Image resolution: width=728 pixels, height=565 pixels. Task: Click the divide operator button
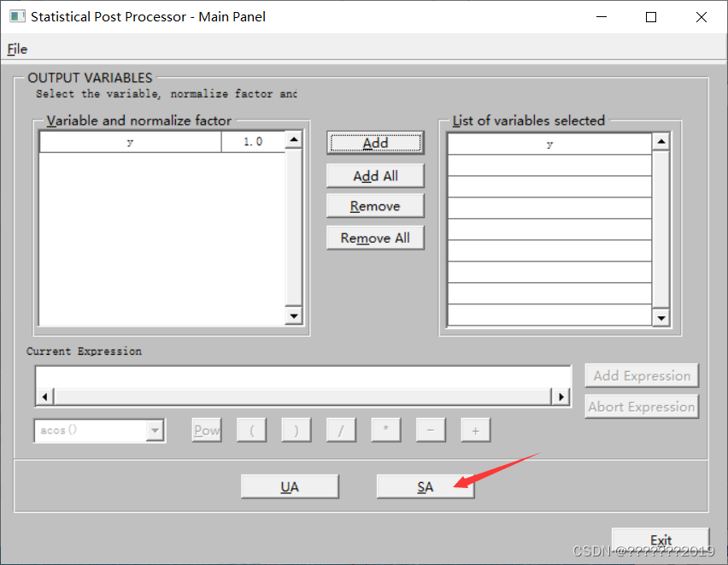point(341,430)
